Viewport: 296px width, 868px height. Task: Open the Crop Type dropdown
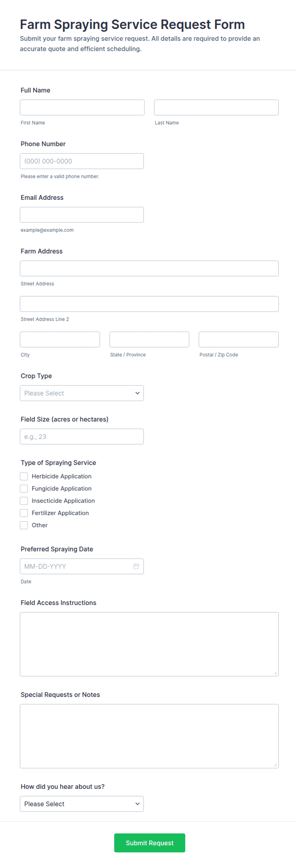click(82, 393)
